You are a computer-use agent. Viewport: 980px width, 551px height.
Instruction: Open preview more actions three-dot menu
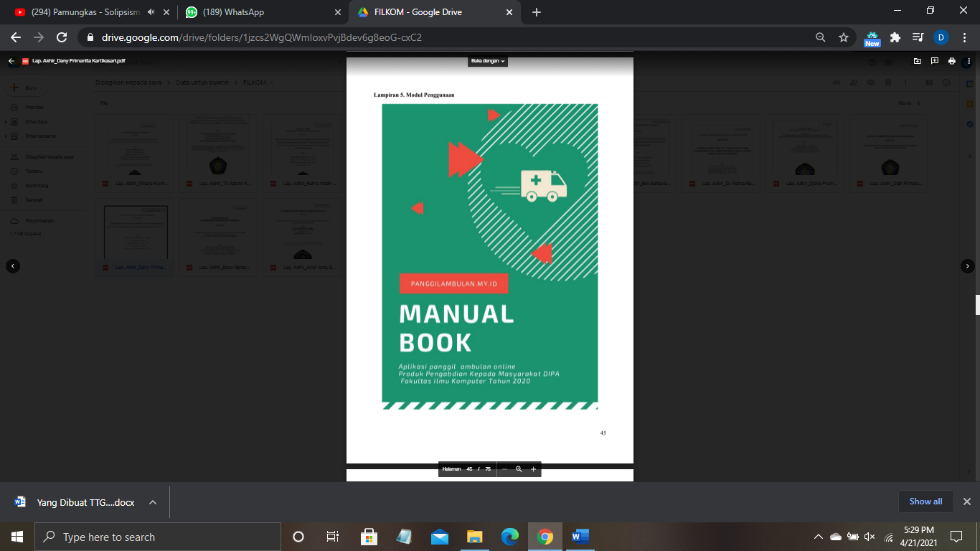[x=968, y=61]
